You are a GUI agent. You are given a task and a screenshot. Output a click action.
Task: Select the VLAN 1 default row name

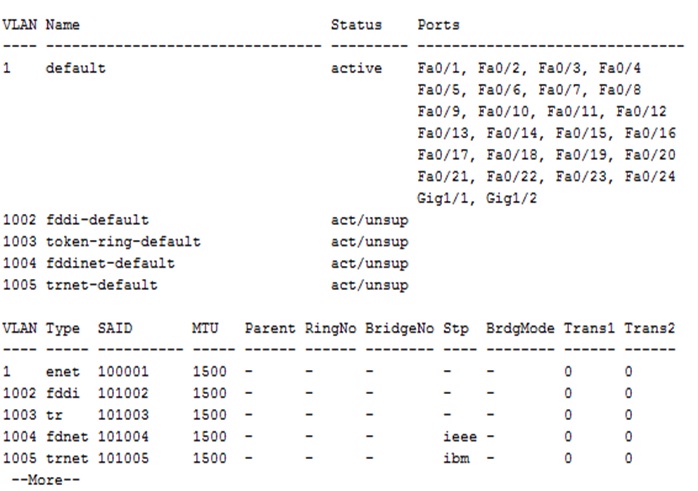coord(76,68)
